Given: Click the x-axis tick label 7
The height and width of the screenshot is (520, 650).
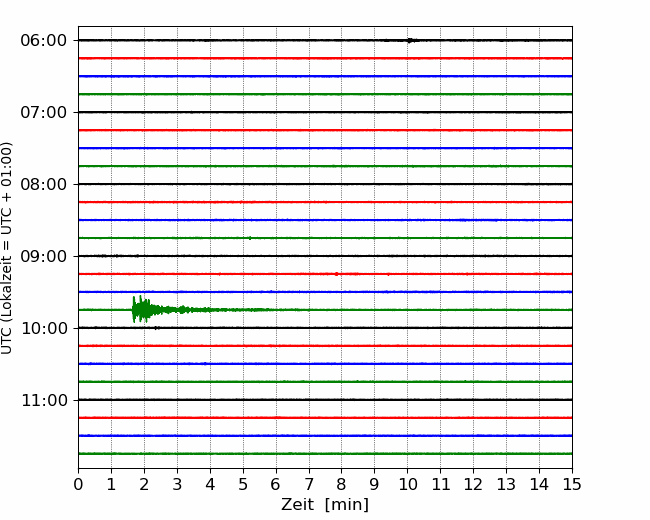Looking at the screenshot, I should 309,484.
